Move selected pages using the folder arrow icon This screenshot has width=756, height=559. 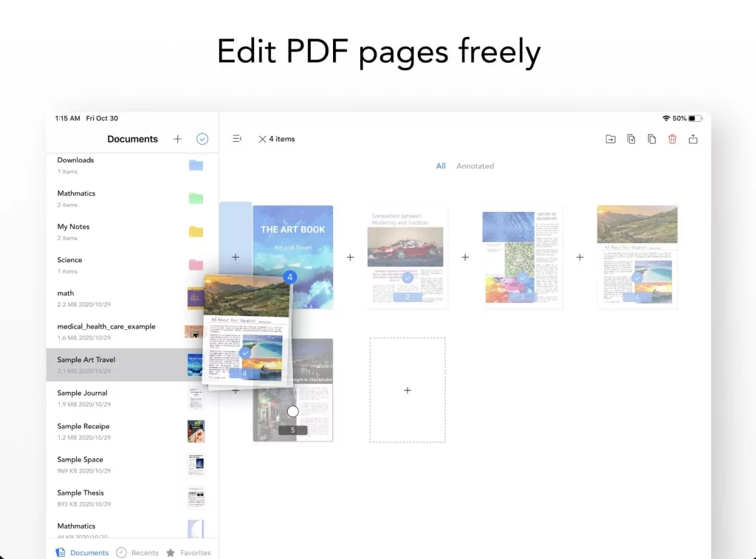(x=611, y=139)
